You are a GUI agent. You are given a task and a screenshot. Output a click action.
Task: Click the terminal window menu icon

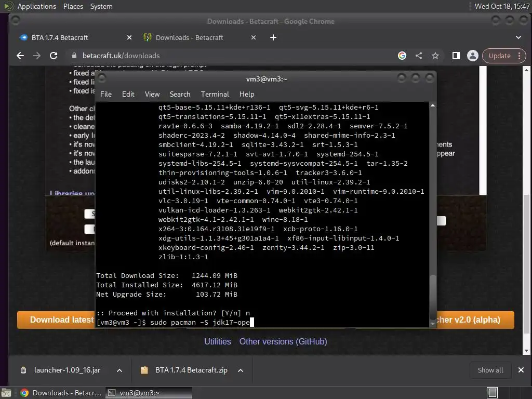[x=102, y=79]
